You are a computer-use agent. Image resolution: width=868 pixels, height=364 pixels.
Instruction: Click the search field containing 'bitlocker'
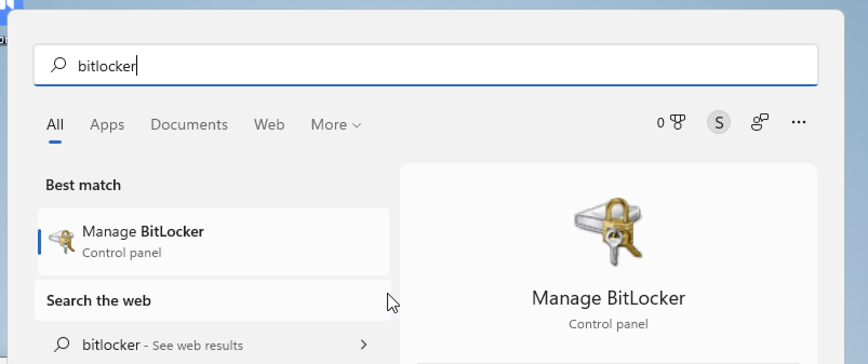426,65
